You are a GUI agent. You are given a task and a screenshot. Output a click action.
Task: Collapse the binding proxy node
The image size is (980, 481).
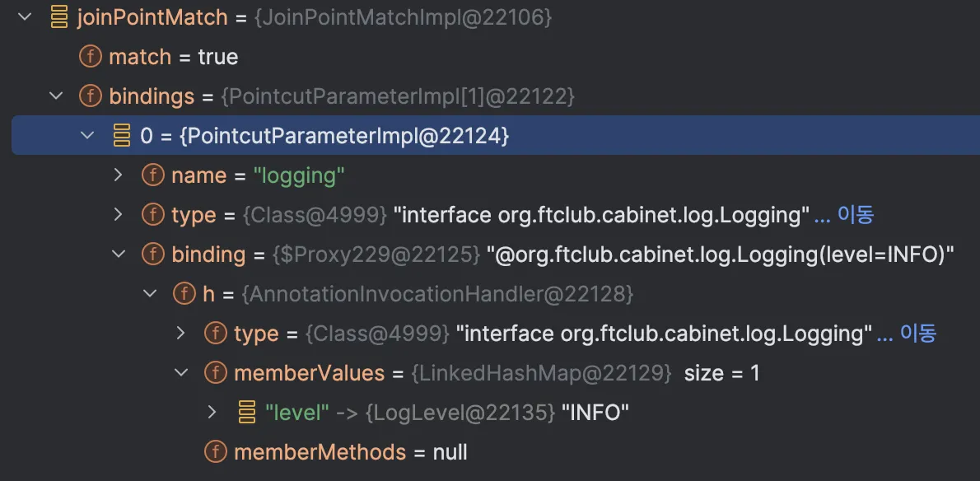coord(119,255)
